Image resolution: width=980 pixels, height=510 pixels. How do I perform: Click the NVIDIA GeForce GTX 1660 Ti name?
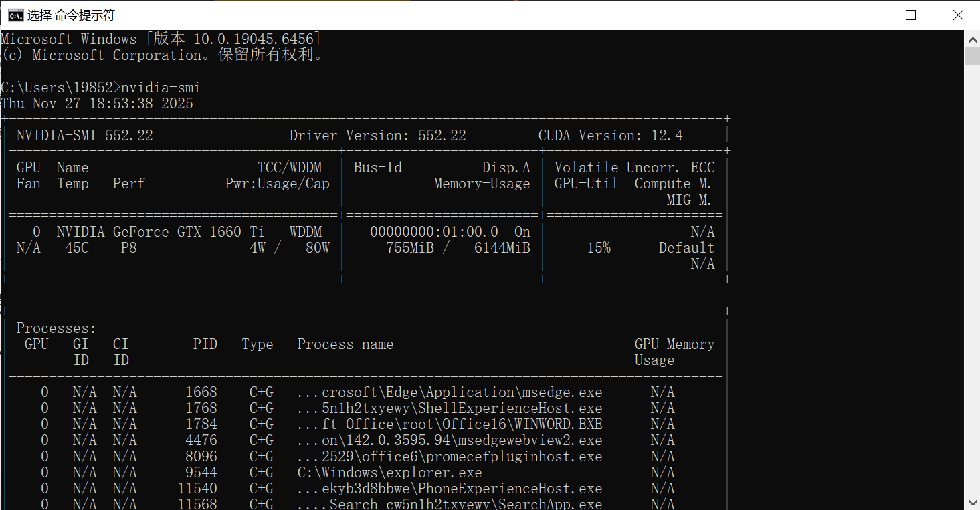pyautogui.click(x=160, y=232)
